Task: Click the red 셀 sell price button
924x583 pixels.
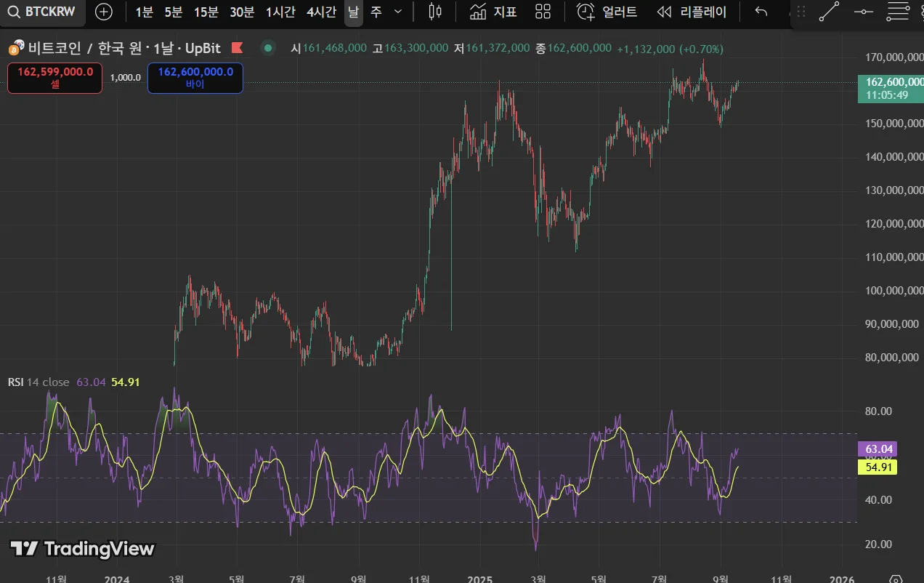Action: tap(55, 78)
